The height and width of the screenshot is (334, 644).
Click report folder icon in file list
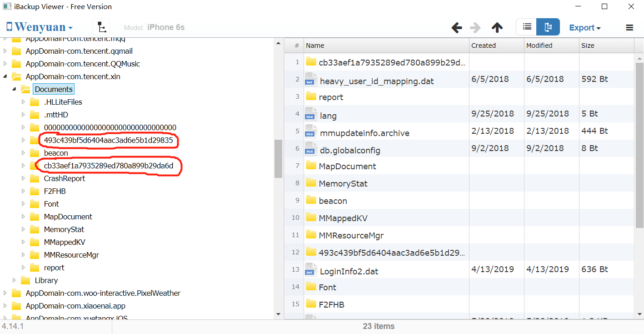pos(311,96)
